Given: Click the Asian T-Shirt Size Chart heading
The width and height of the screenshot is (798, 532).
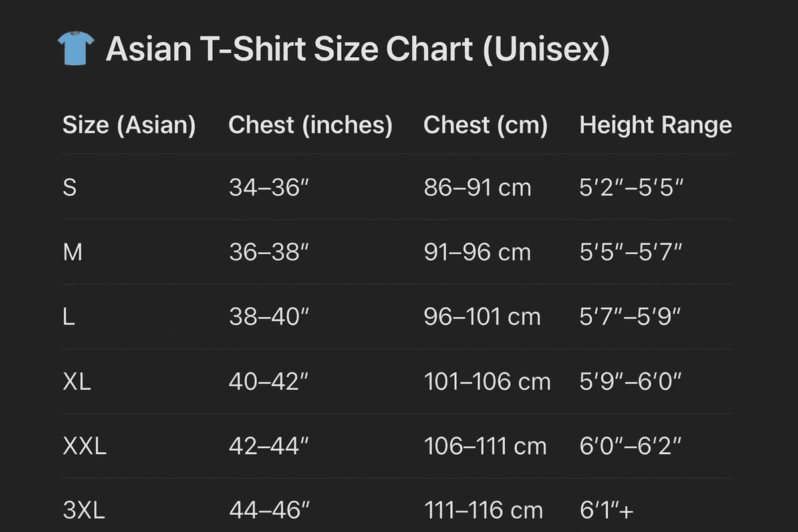Looking at the screenshot, I should [x=358, y=50].
